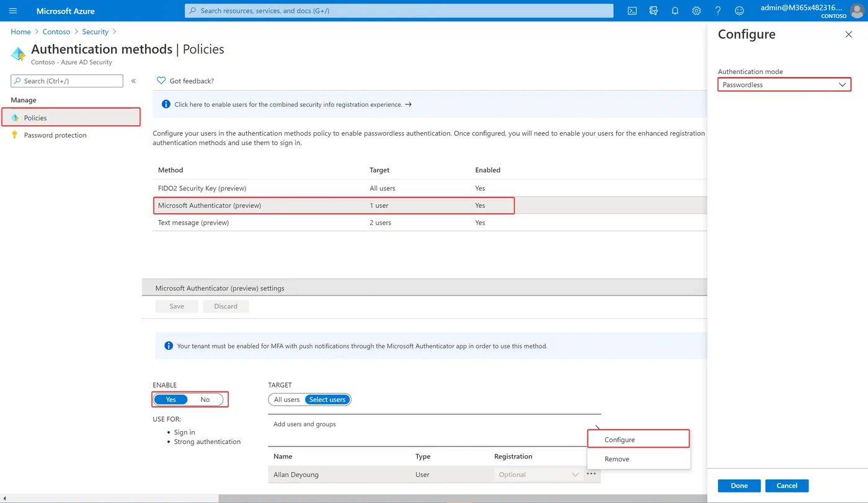Image resolution: width=868 pixels, height=503 pixels.
Task: Open portal settings gear
Action: point(696,11)
